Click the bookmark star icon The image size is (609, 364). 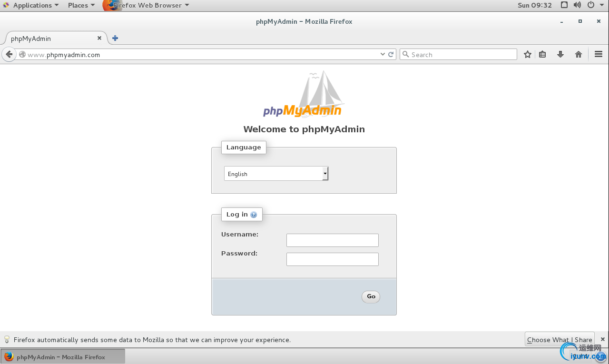(528, 54)
